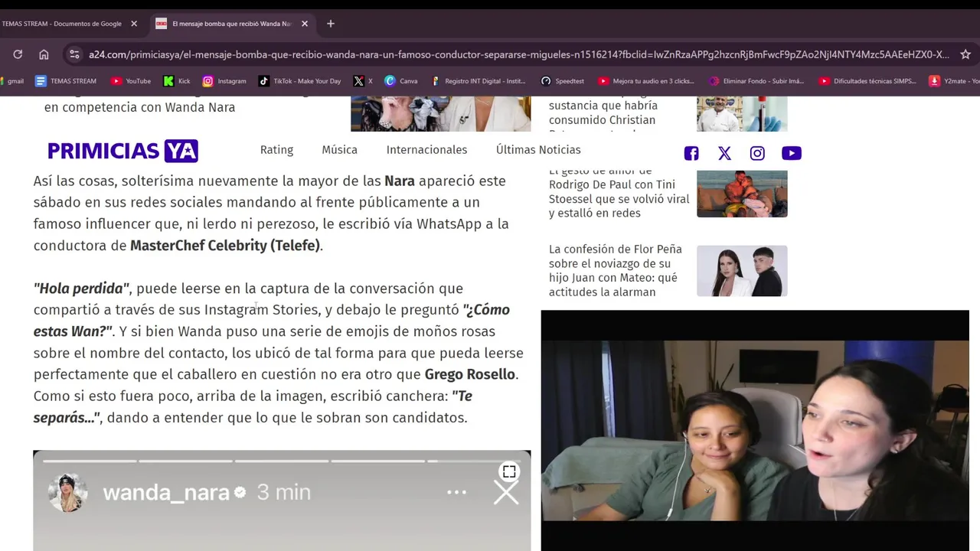The image size is (980, 551).
Task: Click the wanda_nara profile avatar
Action: 67,492
